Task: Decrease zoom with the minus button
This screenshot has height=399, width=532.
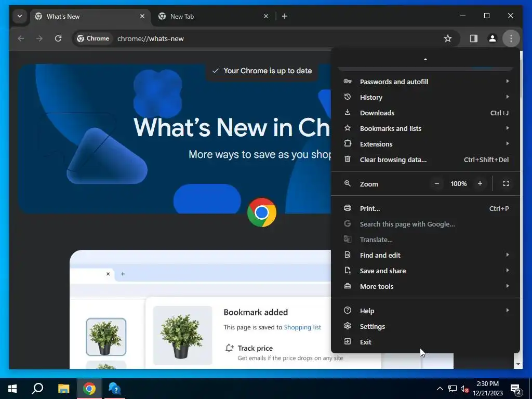Action: click(x=436, y=183)
